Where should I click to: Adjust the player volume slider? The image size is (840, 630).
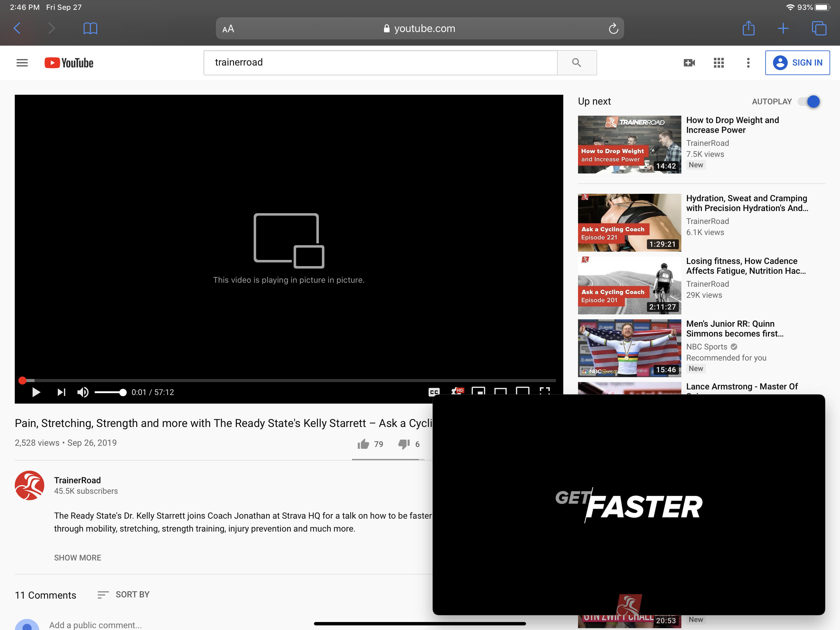pyautogui.click(x=110, y=392)
